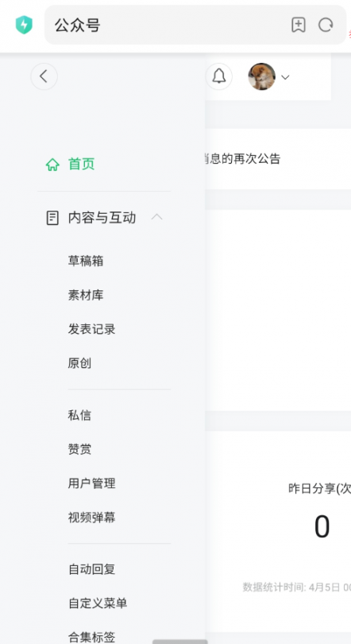Click the 内容与互动 document icon
351x644 pixels.
coord(52,218)
